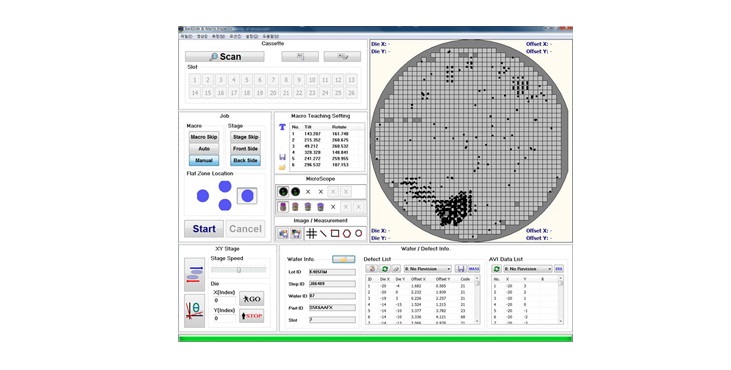Select the line measurement tool
Viewport: 731px width, 370px height.
tap(323, 233)
